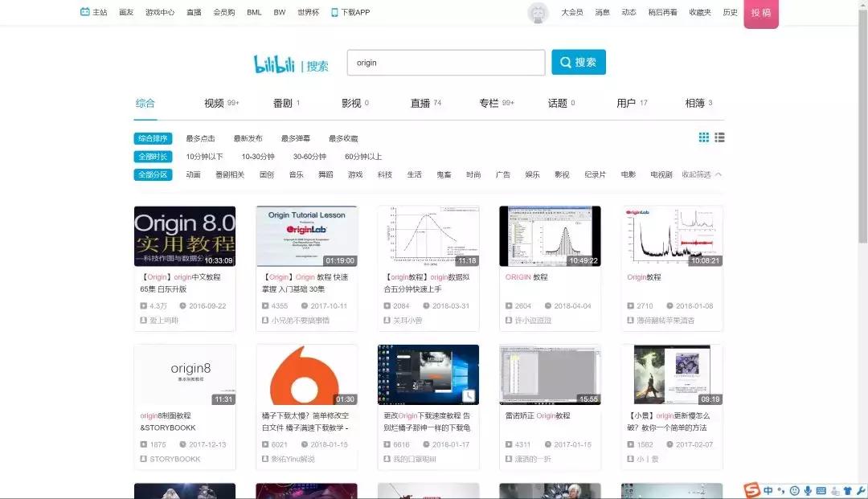The height and width of the screenshot is (499, 868).
Task: Start Sogou voice input with microphone icon
Action: [x=807, y=490]
